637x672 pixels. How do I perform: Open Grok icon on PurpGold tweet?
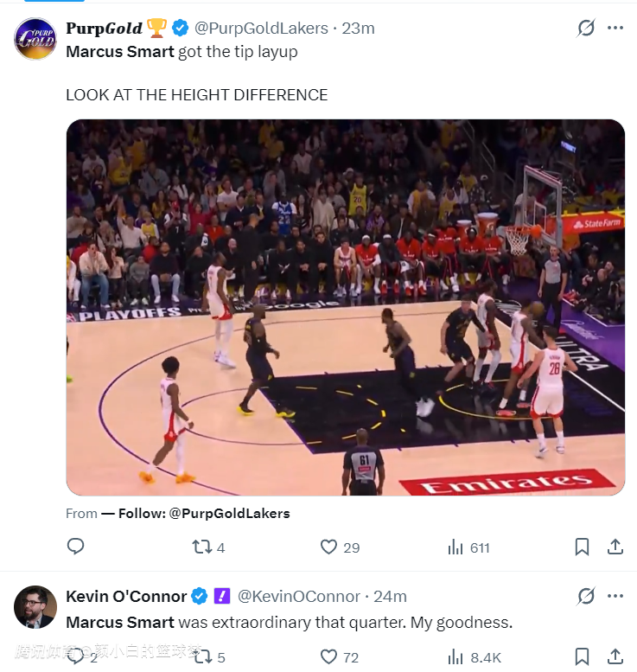[x=586, y=28]
